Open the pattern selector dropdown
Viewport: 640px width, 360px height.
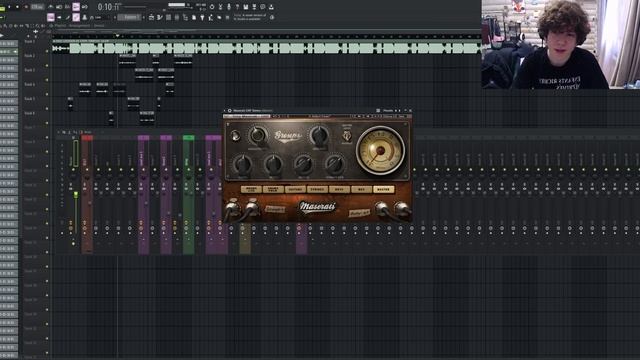(130, 17)
